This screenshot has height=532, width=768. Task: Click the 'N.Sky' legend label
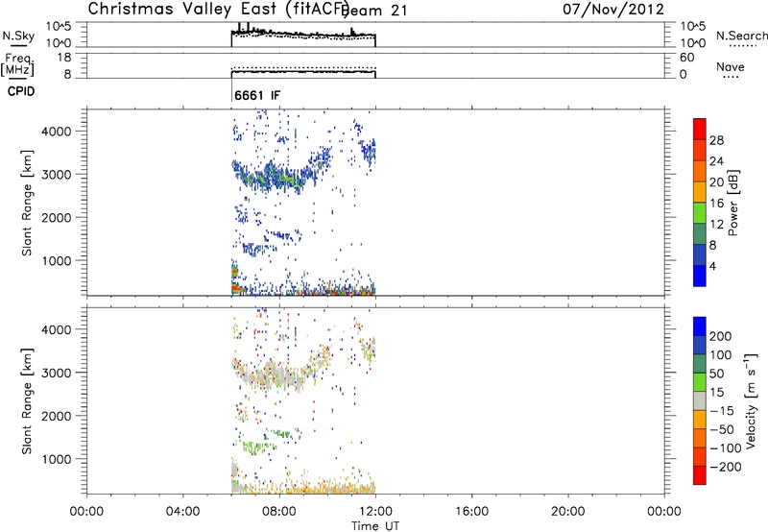[x=18, y=36]
